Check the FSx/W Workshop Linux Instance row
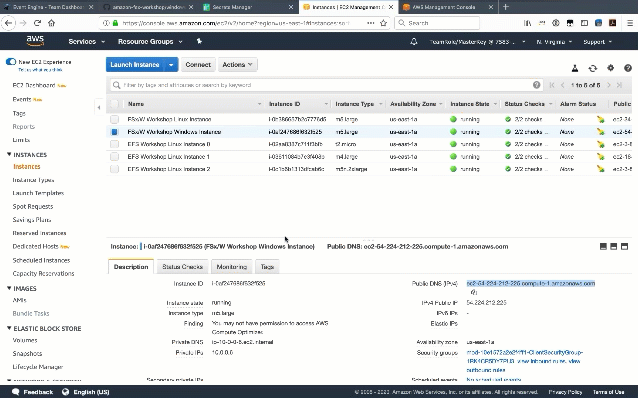 click(114, 119)
